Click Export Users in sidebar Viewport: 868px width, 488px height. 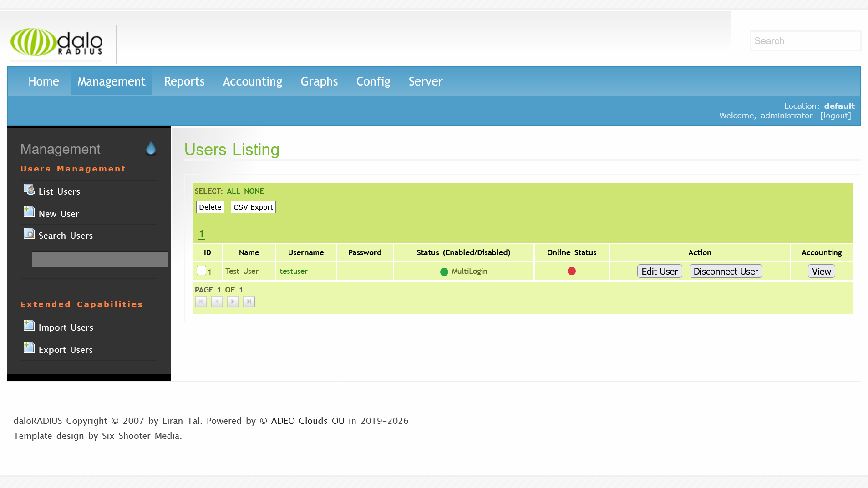coord(66,350)
